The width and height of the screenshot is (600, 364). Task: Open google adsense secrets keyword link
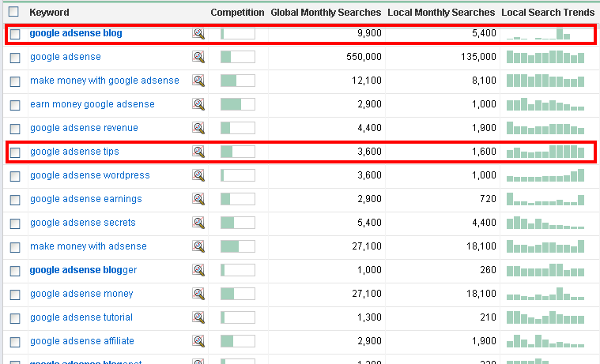coord(83,223)
